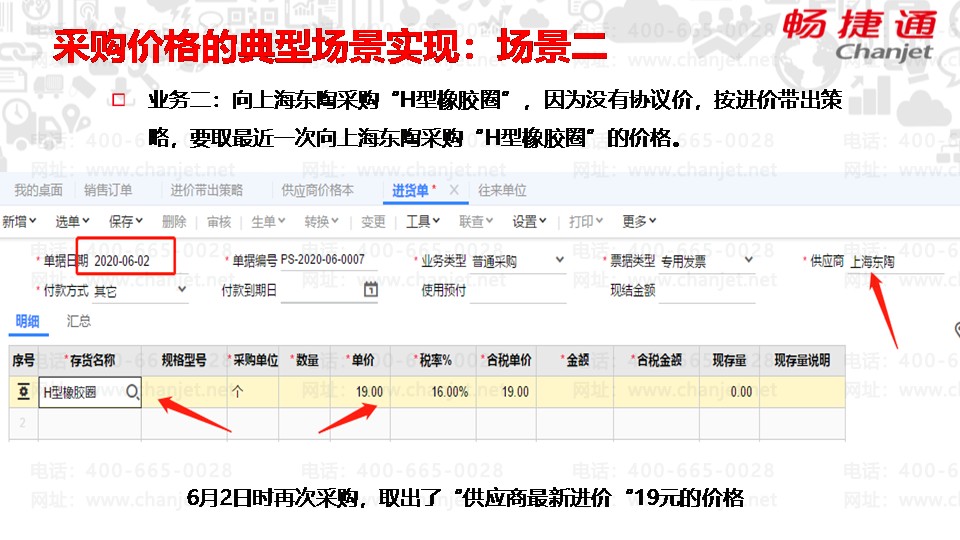Click the 序号 column header

coord(23,361)
